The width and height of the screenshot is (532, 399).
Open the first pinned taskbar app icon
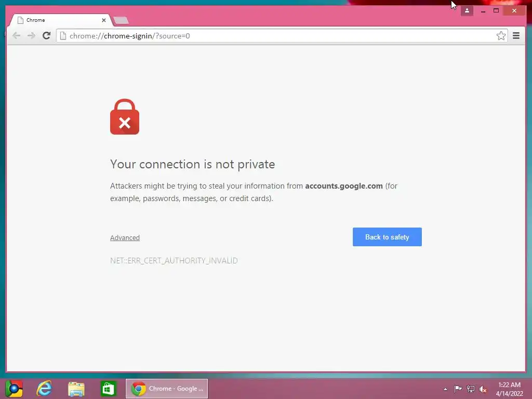pyautogui.click(x=14, y=389)
